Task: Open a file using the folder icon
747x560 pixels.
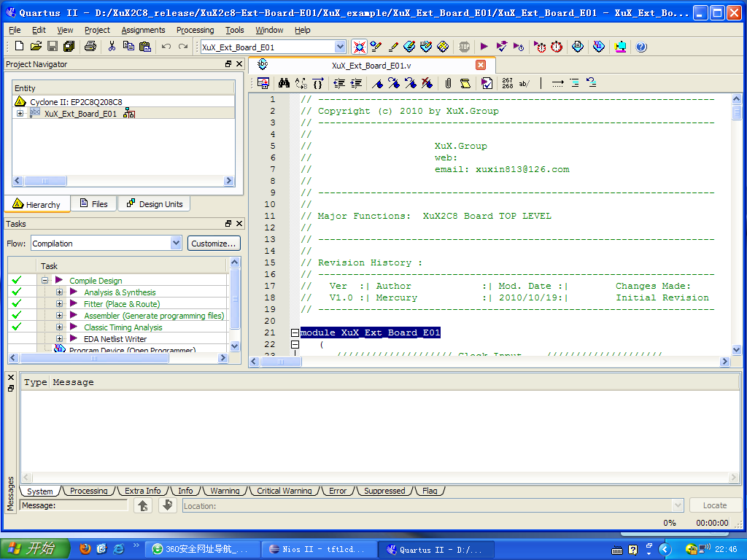Action: [x=36, y=46]
